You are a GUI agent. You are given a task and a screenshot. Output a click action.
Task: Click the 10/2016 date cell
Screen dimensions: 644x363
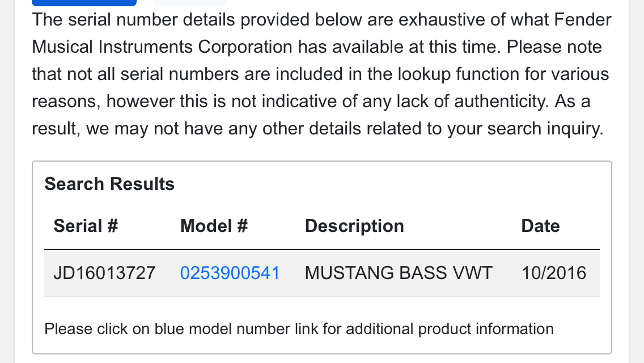click(x=554, y=273)
